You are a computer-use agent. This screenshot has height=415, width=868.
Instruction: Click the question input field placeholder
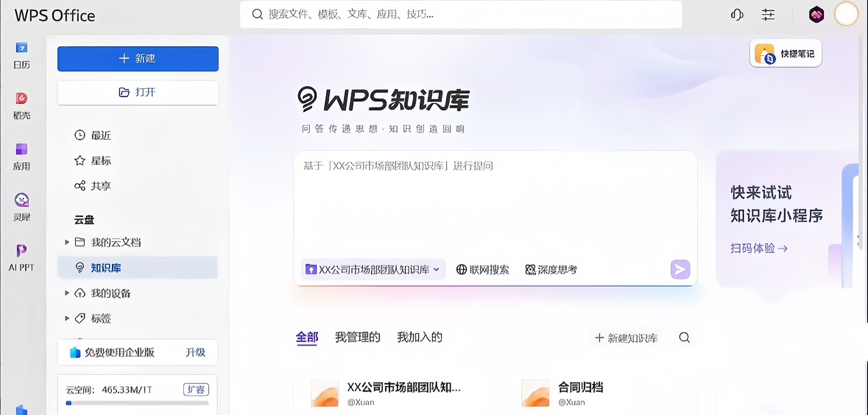pyautogui.click(x=398, y=166)
